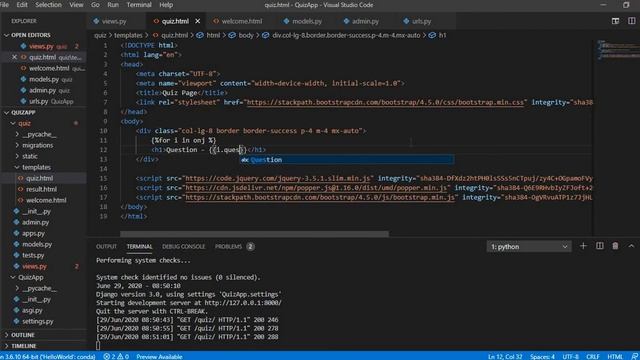This screenshot has height=360, width=640.
Task: Switch to the Output panel tab
Action: (106, 247)
